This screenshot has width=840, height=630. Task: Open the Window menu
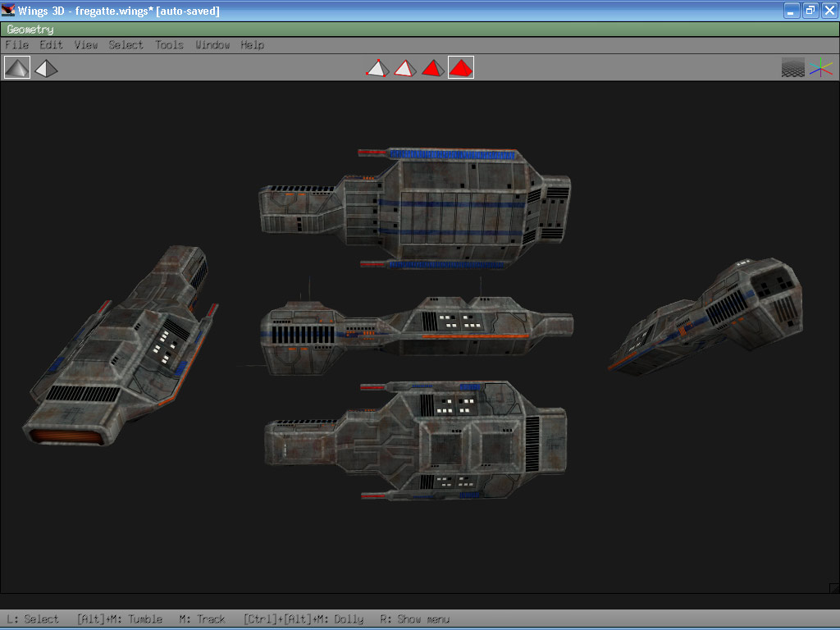(x=212, y=45)
